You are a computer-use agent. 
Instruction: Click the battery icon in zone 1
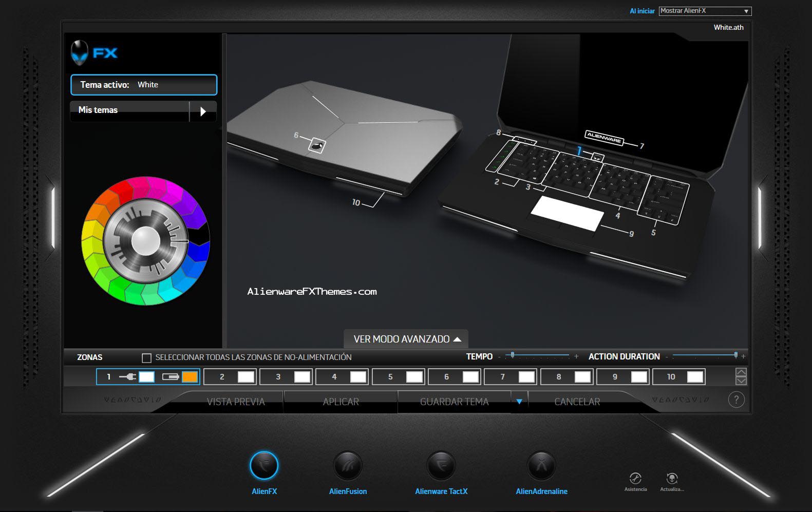pyautogui.click(x=171, y=377)
